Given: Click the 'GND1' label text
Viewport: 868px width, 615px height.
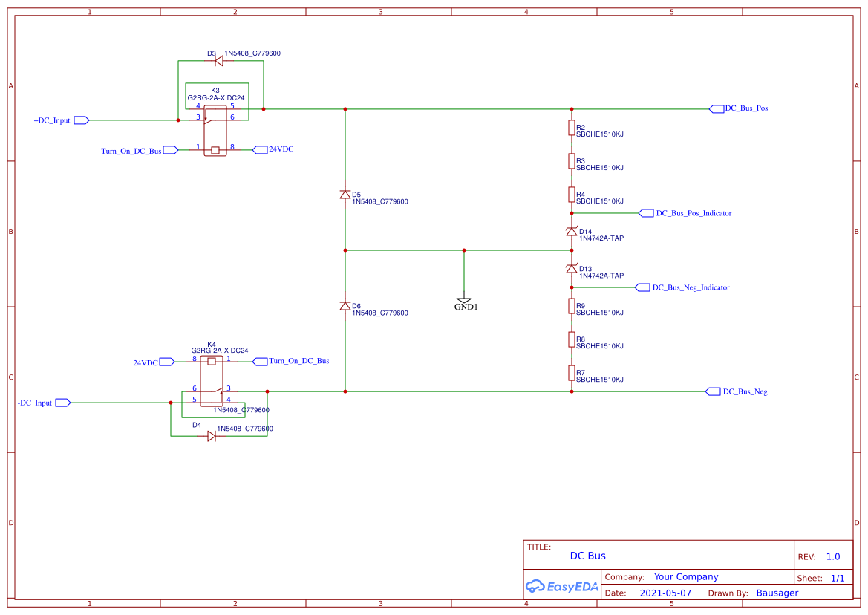Looking at the screenshot, I should [466, 307].
